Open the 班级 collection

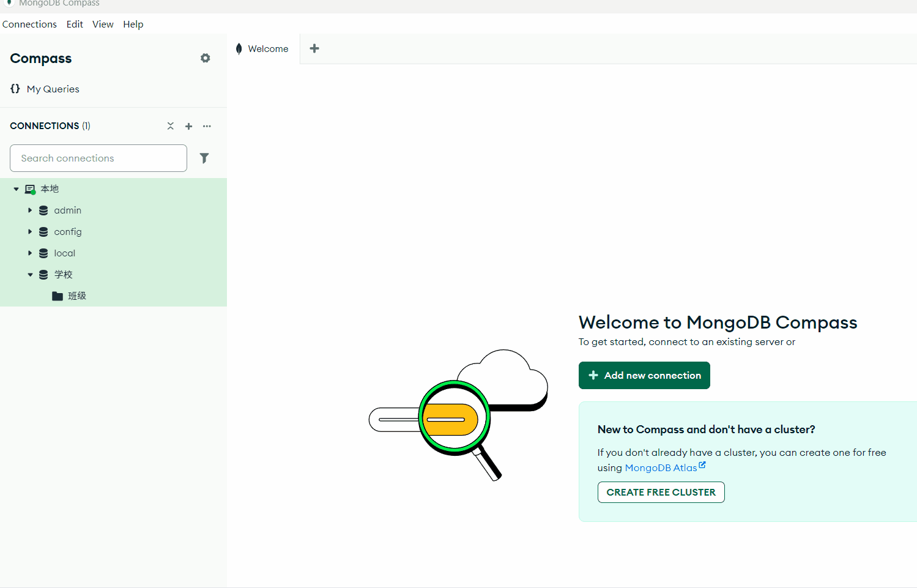click(x=77, y=296)
